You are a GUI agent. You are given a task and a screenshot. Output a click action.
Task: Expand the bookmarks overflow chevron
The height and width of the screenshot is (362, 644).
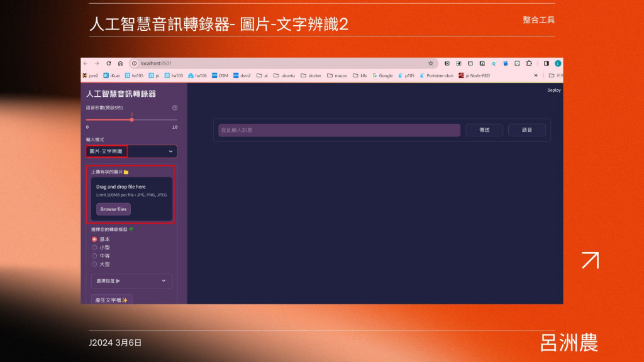pos(536,75)
